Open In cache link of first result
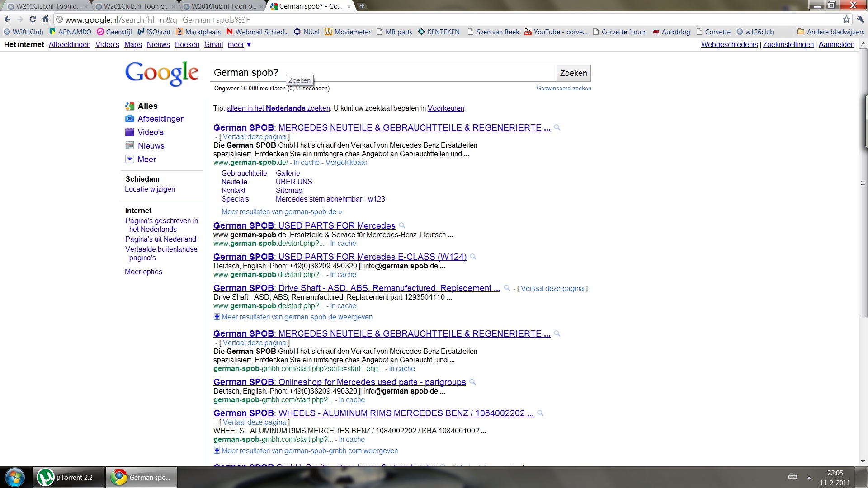 coord(307,162)
